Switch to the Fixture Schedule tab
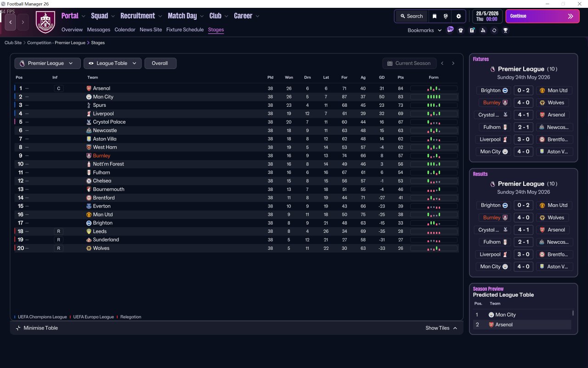The image size is (588, 368). [185, 29]
